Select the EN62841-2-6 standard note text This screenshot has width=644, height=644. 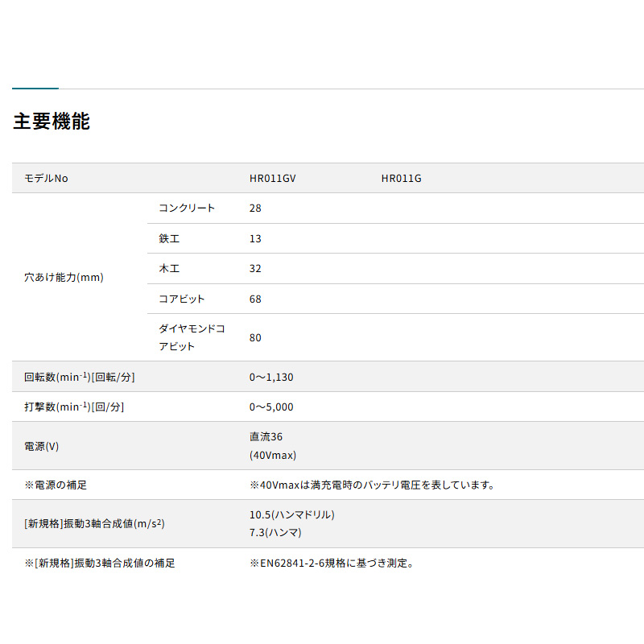coord(332,563)
